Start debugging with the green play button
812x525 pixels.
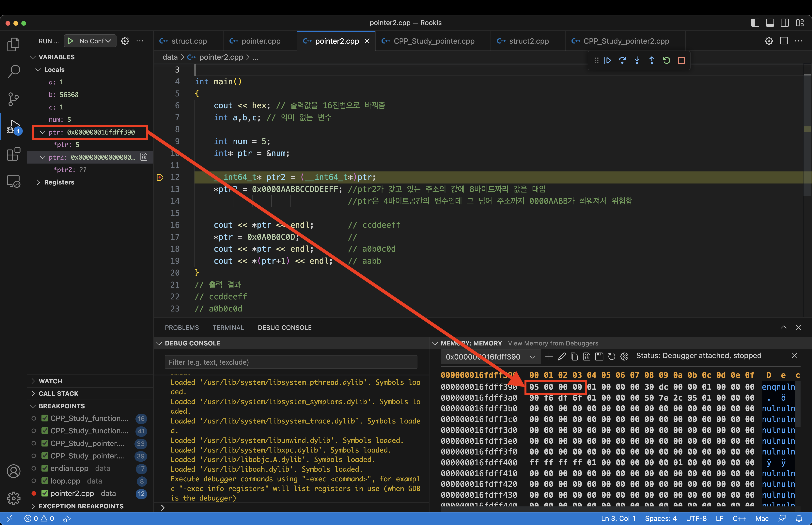[70, 41]
